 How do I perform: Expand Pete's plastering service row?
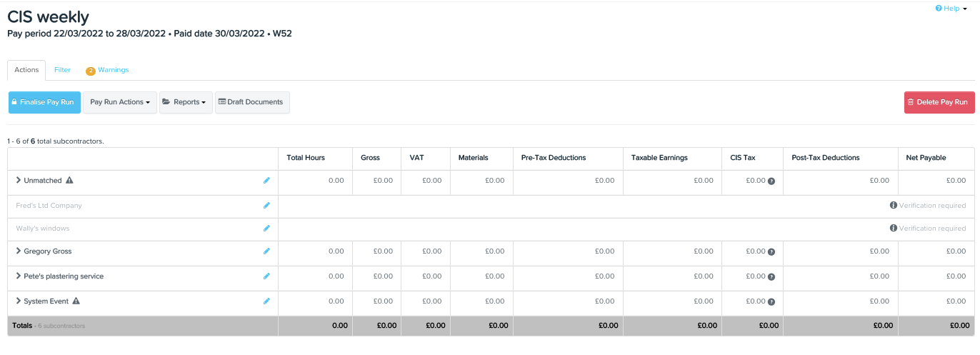coord(19,276)
